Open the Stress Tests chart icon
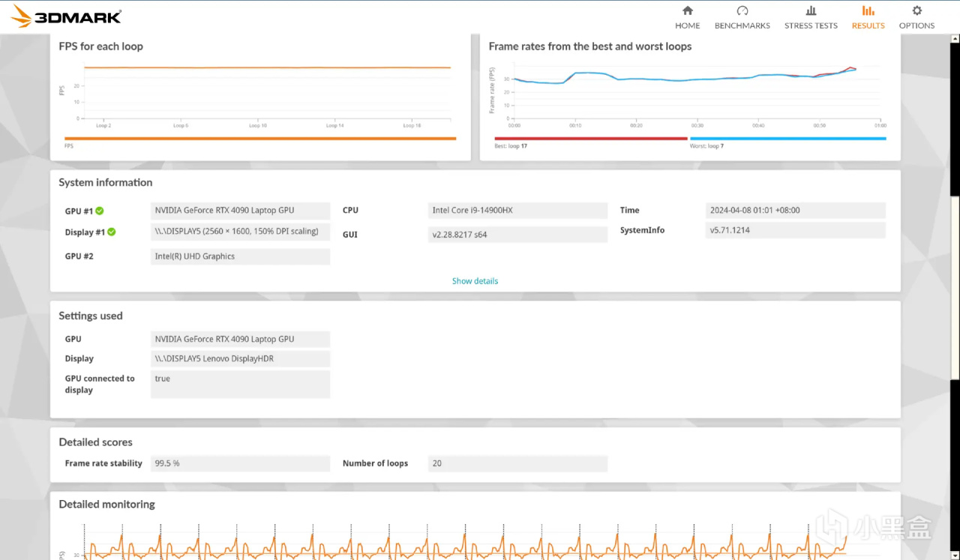This screenshot has width=960, height=560. tap(811, 10)
